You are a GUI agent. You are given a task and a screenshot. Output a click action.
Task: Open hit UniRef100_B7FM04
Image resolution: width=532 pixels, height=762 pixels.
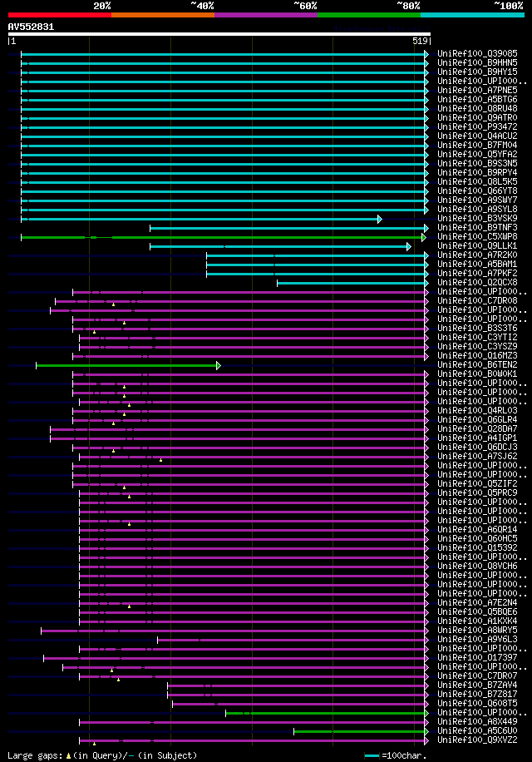click(477, 146)
